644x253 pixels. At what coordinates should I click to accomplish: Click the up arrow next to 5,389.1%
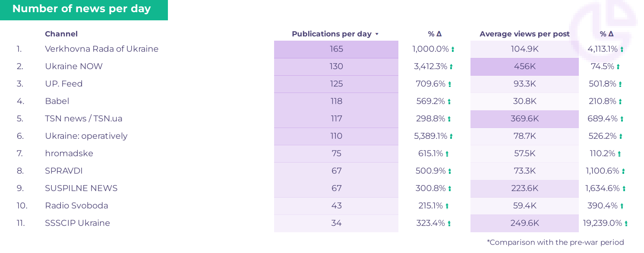(451, 136)
